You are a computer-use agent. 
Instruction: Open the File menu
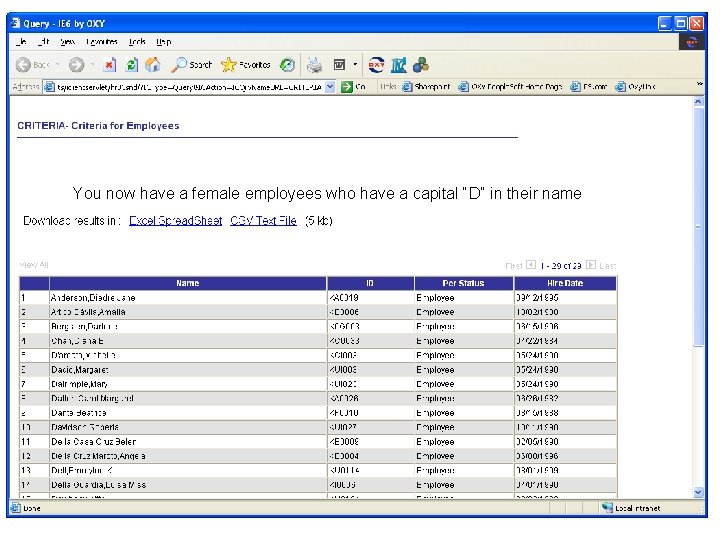(22, 42)
